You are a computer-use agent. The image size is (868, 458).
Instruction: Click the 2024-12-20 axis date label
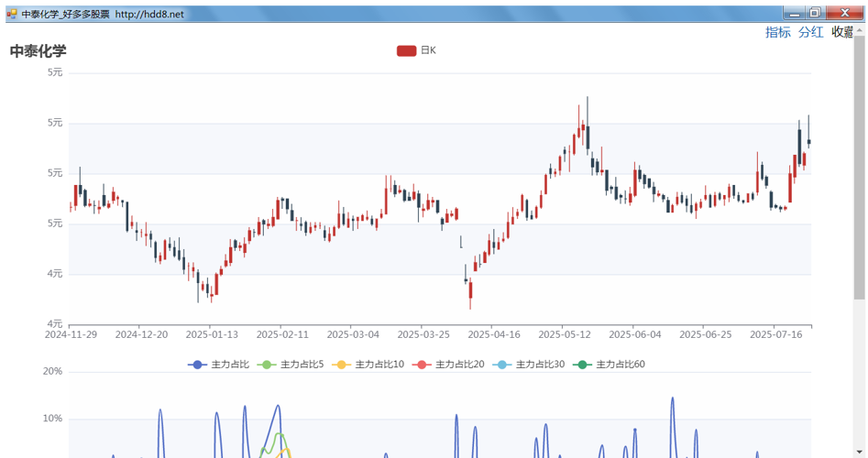pyautogui.click(x=141, y=334)
